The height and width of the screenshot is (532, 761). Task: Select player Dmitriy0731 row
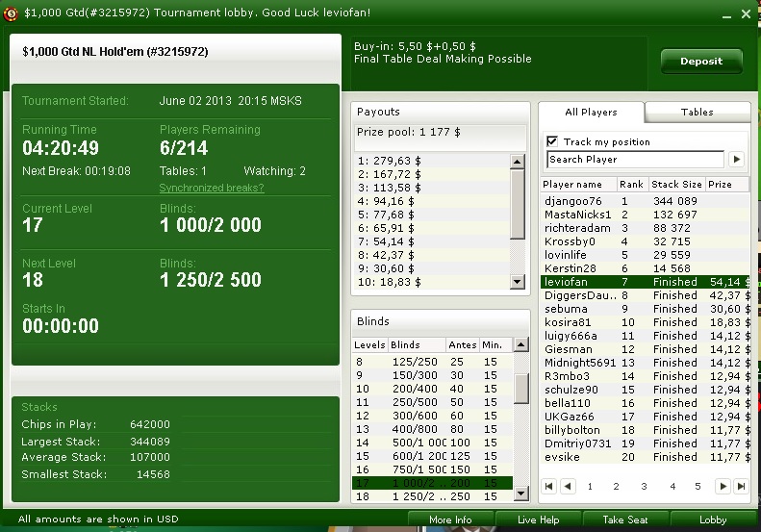pyautogui.click(x=645, y=443)
